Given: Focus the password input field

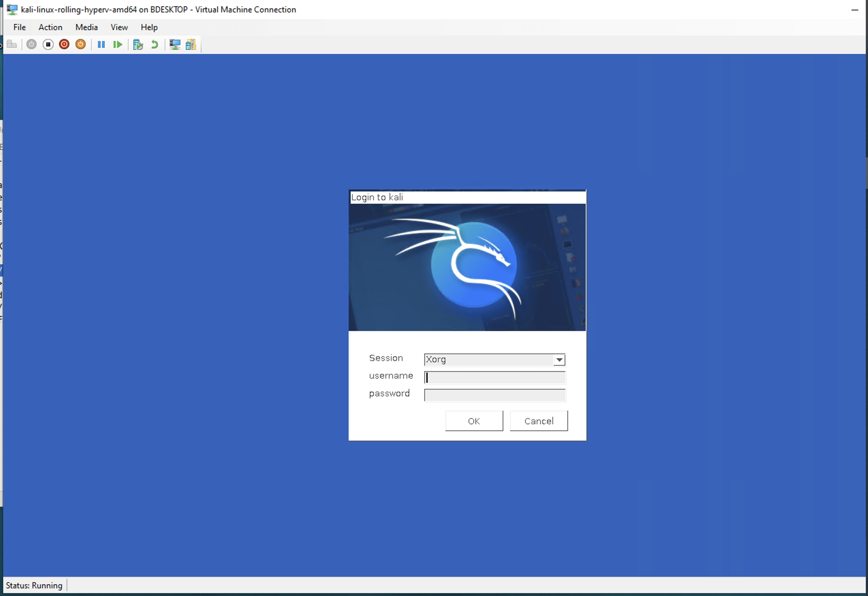Looking at the screenshot, I should pyautogui.click(x=495, y=395).
